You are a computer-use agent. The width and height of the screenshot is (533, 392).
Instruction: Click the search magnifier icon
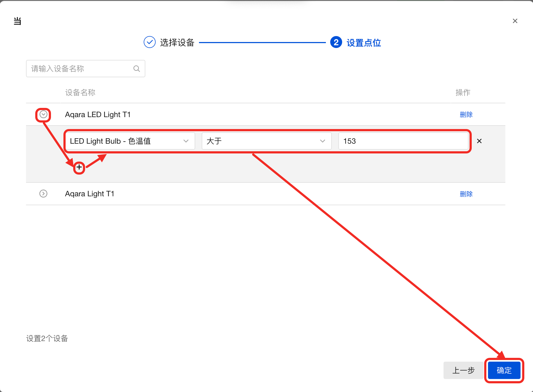[x=137, y=69]
